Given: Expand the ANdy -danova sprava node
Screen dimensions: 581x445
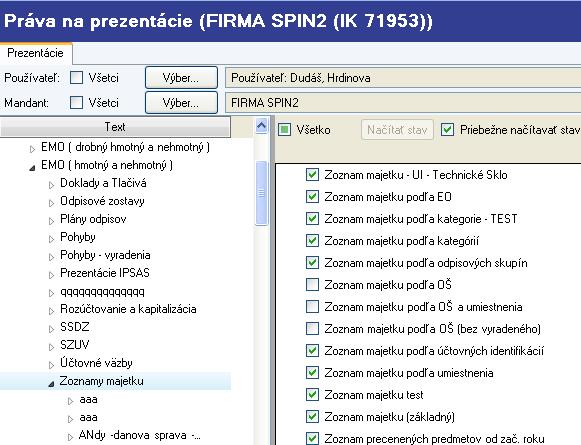Looking at the screenshot, I should click(71, 437).
